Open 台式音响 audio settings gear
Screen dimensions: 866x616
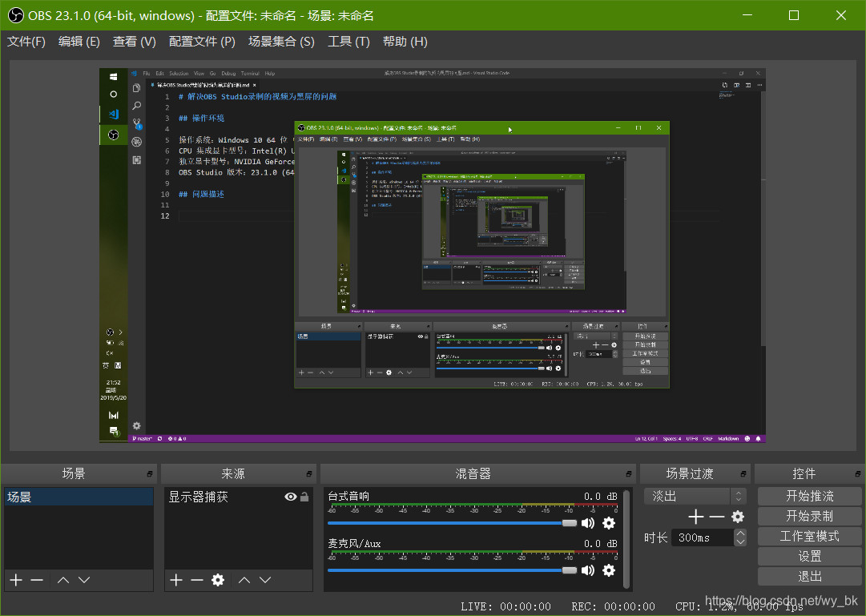609,523
